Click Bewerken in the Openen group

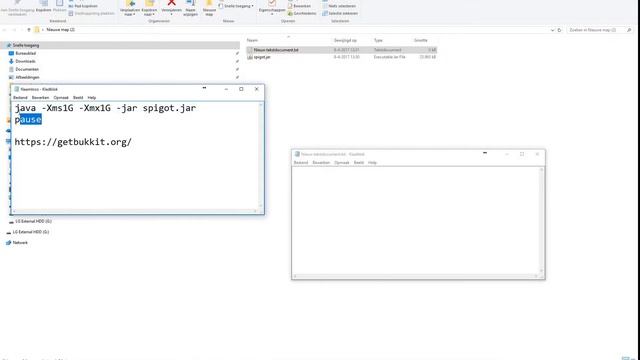coord(299,6)
